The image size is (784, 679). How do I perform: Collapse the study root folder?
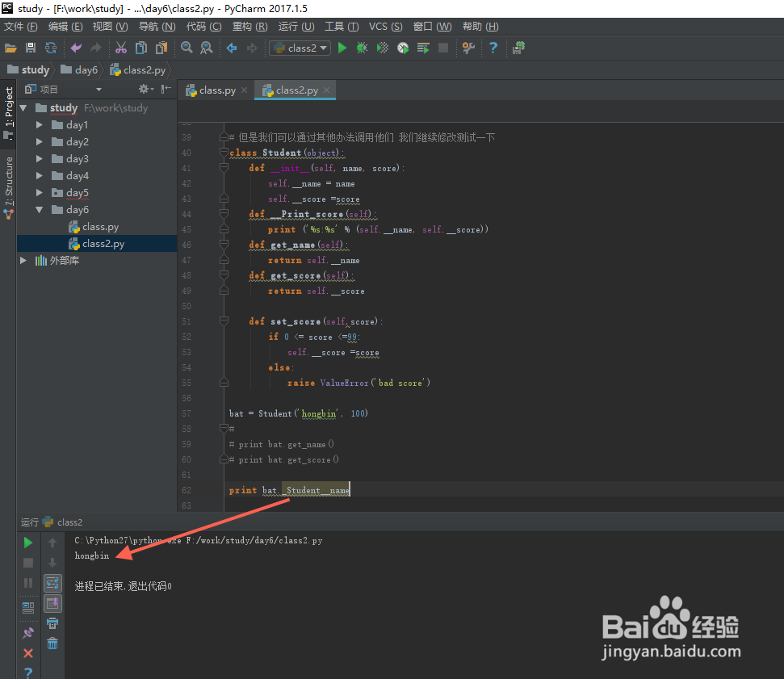coord(23,108)
